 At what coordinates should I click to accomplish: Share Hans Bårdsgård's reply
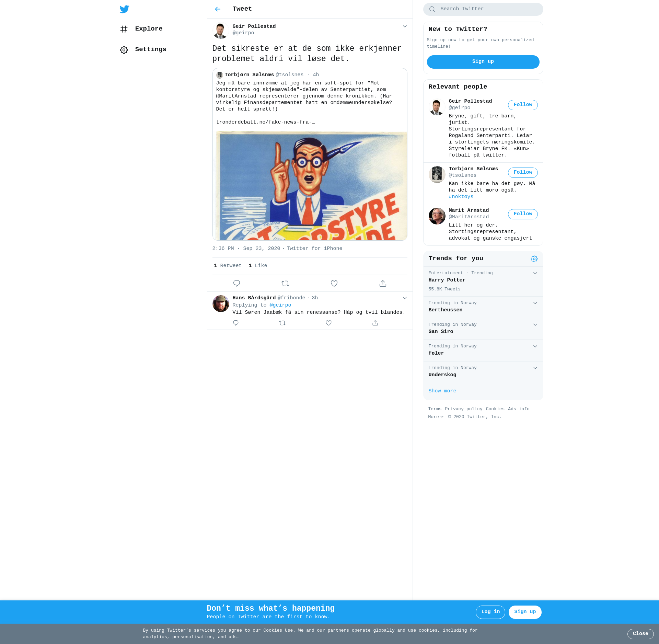tap(375, 323)
